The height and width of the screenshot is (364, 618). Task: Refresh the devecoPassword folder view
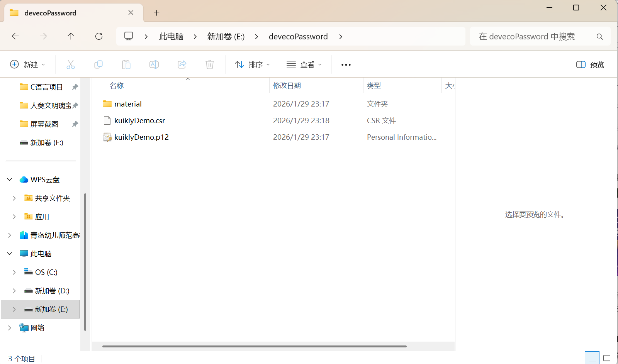click(99, 36)
